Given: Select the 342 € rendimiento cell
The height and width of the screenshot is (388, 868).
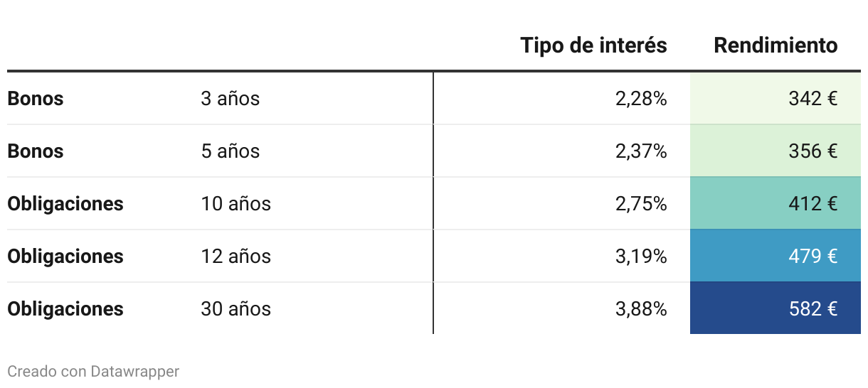Looking at the screenshot, I should coord(776,98).
